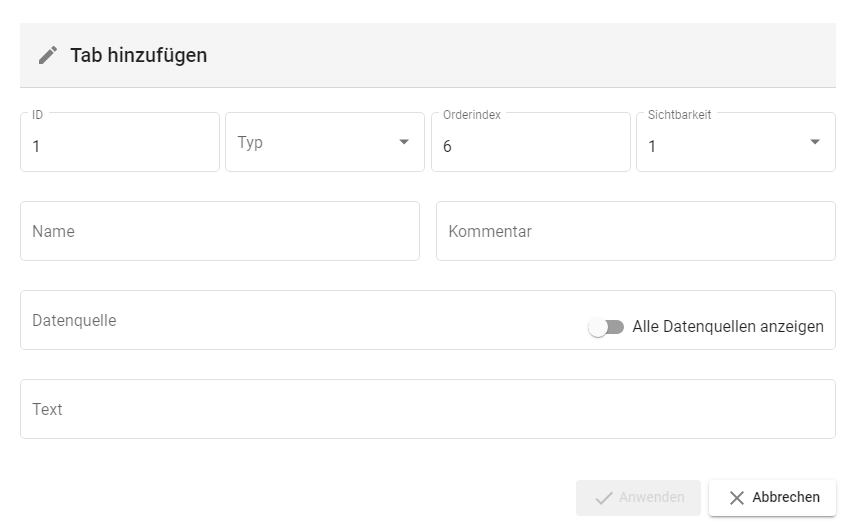Click the 'Tab hinzufügen' dialog title
The height and width of the screenshot is (530, 855).
pos(139,55)
